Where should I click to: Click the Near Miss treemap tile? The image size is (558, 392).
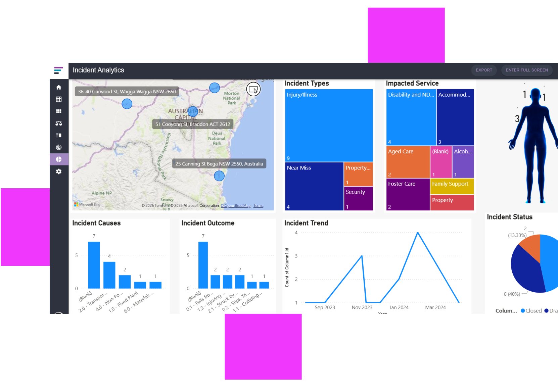click(x=314, y=187)
